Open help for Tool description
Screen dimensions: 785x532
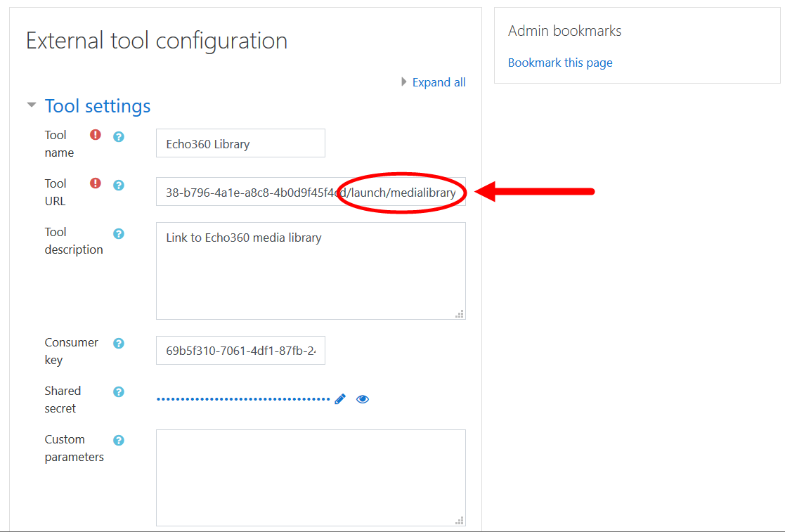click(119, 234)
